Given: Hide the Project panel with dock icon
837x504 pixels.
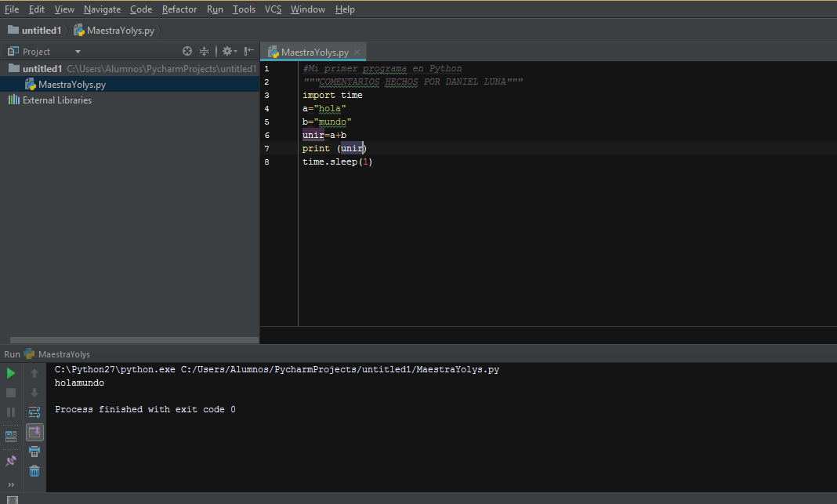Looking at the screenshot, I should click(248, 50).
